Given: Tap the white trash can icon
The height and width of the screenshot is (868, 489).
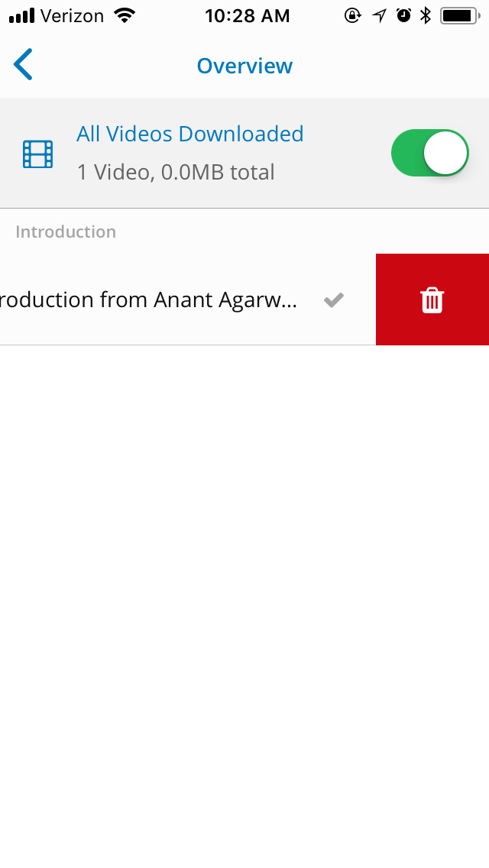Looking at the screenshot, I should tap(432, 300).
